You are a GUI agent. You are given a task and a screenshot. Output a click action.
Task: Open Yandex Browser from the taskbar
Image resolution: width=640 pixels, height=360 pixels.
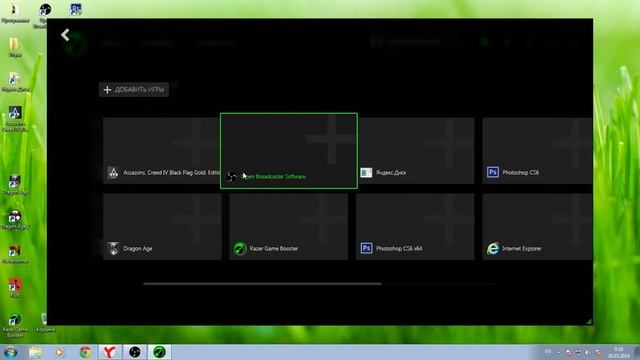[x=109, y=352]
